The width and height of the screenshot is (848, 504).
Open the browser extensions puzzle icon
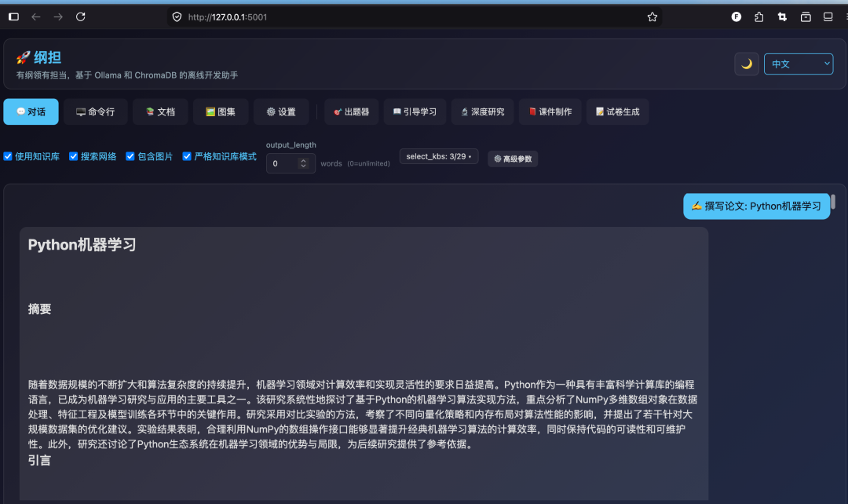pos(758,16)
